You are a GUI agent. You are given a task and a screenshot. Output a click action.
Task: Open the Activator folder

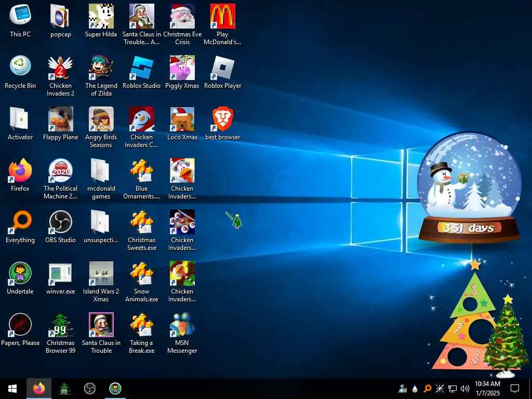(20, 124)
